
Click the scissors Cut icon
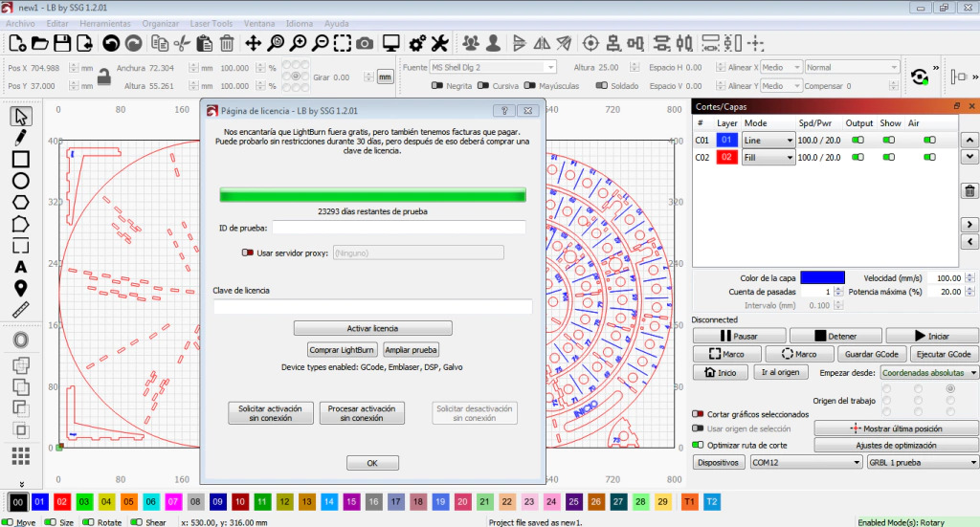[x=182, y=43]
